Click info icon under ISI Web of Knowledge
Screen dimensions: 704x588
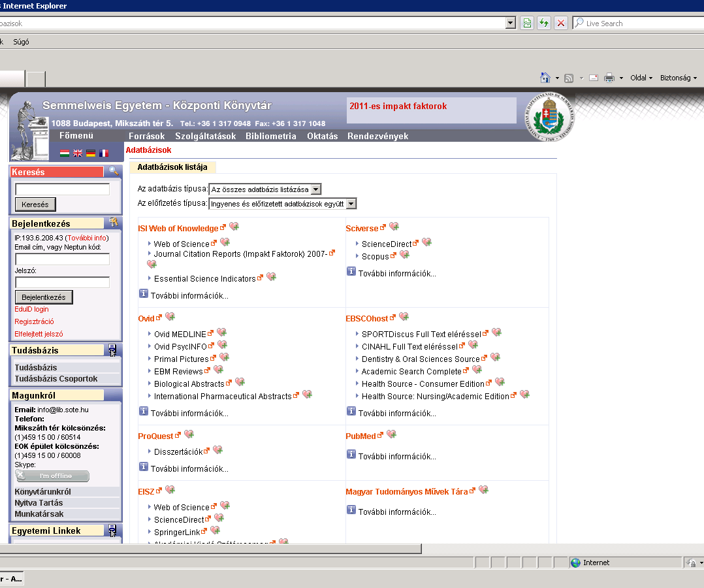144,294
